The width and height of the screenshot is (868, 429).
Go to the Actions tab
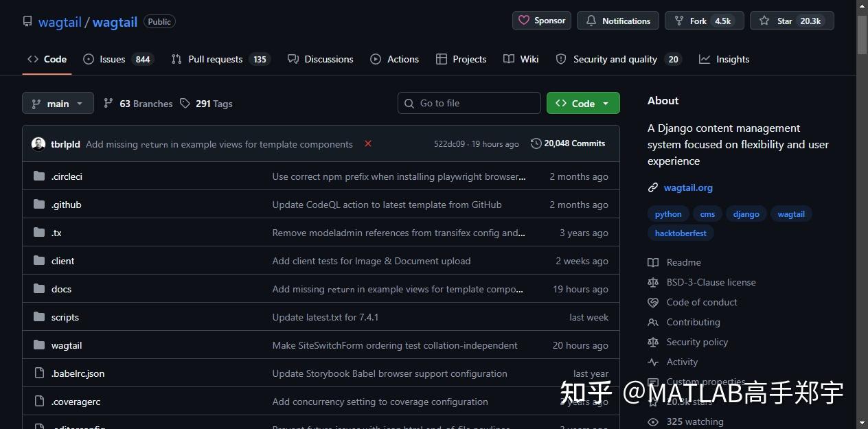point(395,59)
